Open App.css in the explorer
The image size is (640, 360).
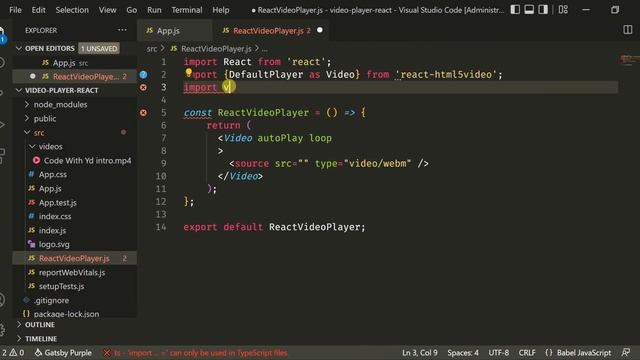coord(53,175)
